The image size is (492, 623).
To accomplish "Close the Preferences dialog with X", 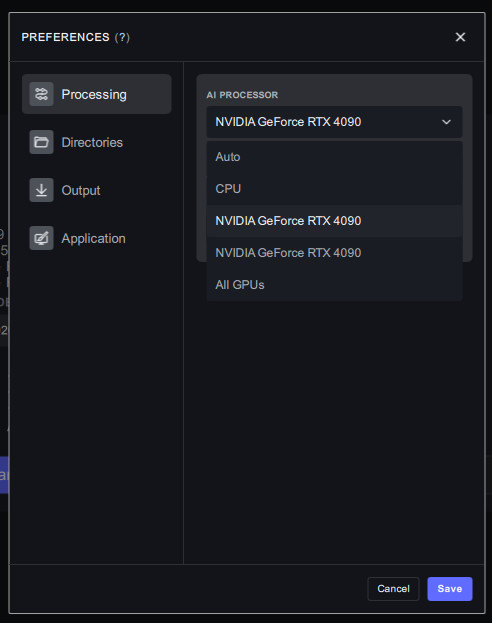I will (x=460, y=37).
